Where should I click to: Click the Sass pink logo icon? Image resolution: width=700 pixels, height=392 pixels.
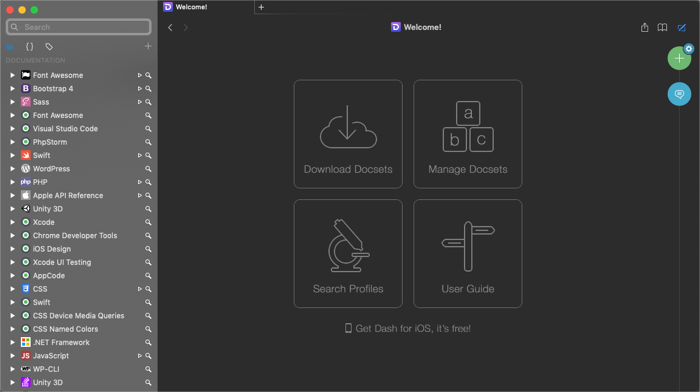[25, 102]
